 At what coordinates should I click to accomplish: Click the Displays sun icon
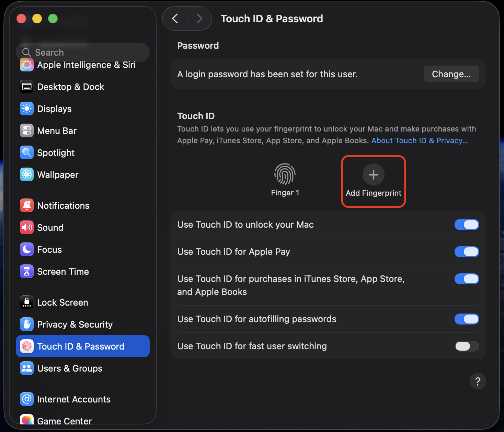pyautogui.click(x=27, y=109)
